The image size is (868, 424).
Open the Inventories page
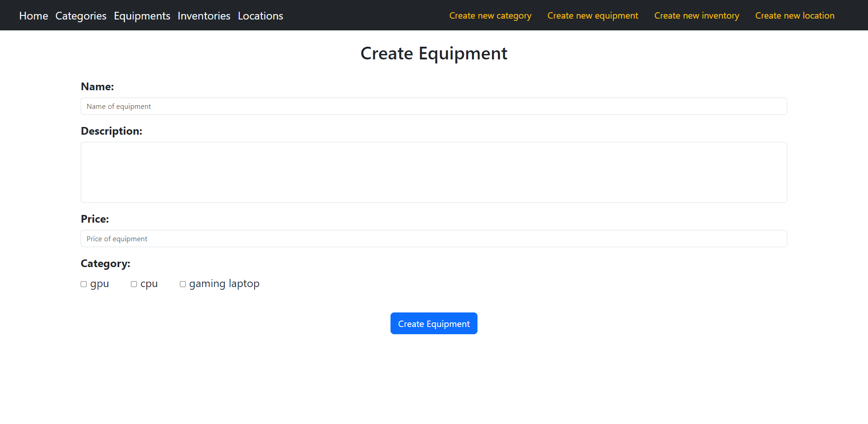(203, 15)
